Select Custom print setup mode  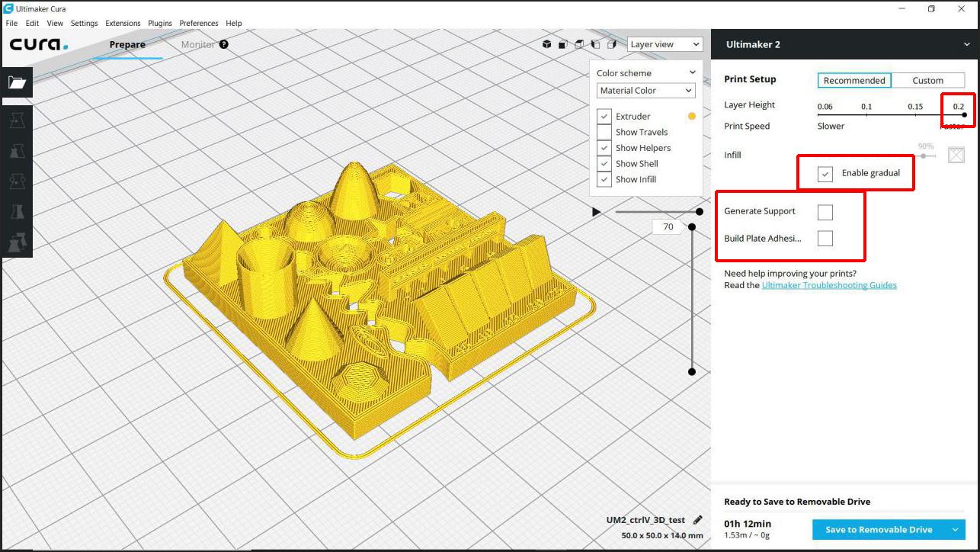tap(927, 80)
